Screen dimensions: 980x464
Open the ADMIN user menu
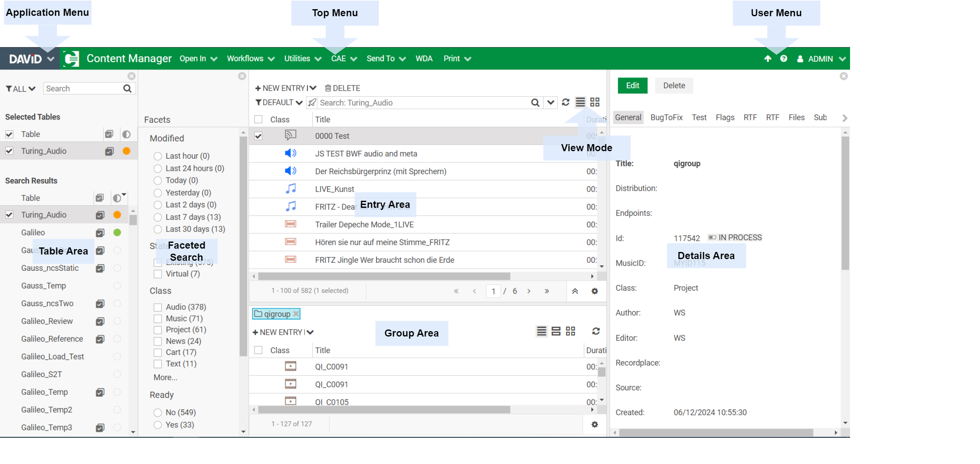pyautogui.click(x=821, y=59)
